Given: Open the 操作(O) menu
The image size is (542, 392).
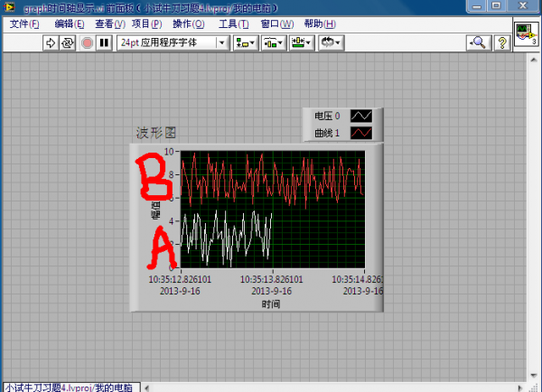Looking at the screenshot, I should (x=189, y=23).
